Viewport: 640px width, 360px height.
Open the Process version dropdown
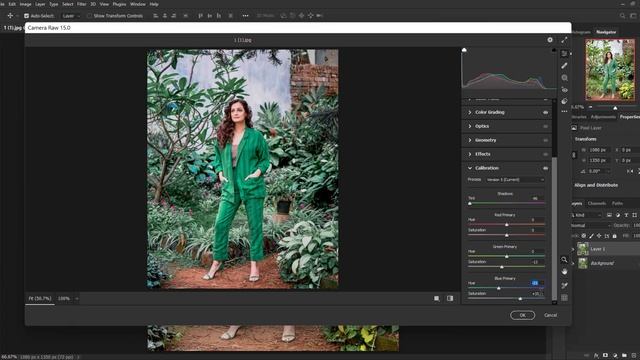(515, 180)
